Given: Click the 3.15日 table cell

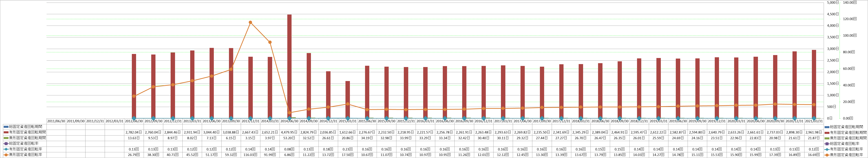Looking at the screenshot, I should (250, 138).
